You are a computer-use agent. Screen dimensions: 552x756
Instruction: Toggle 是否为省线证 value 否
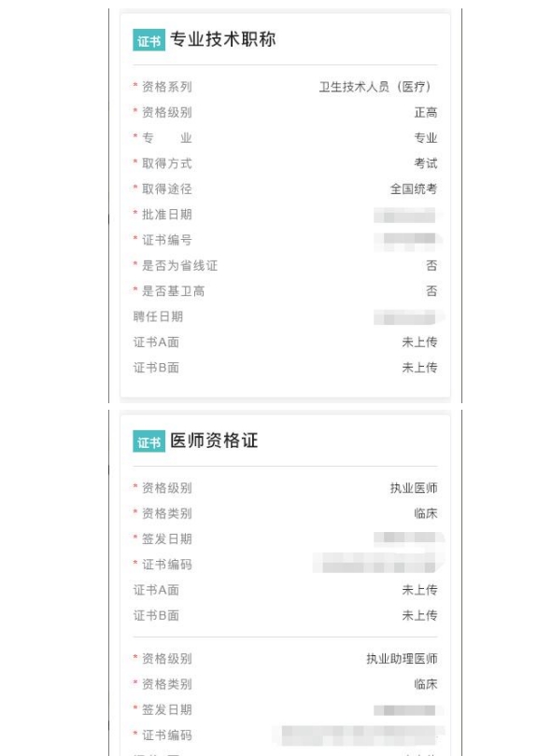[432, 266]
